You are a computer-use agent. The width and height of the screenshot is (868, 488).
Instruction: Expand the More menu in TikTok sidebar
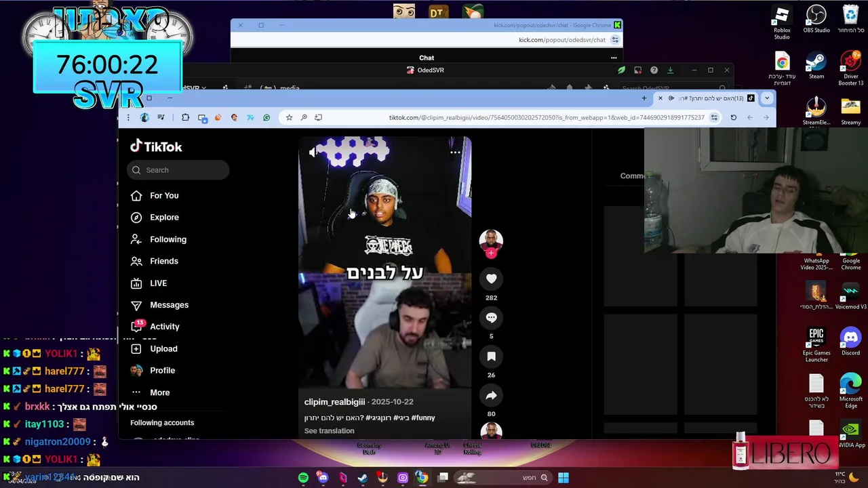tap(151, 392)
